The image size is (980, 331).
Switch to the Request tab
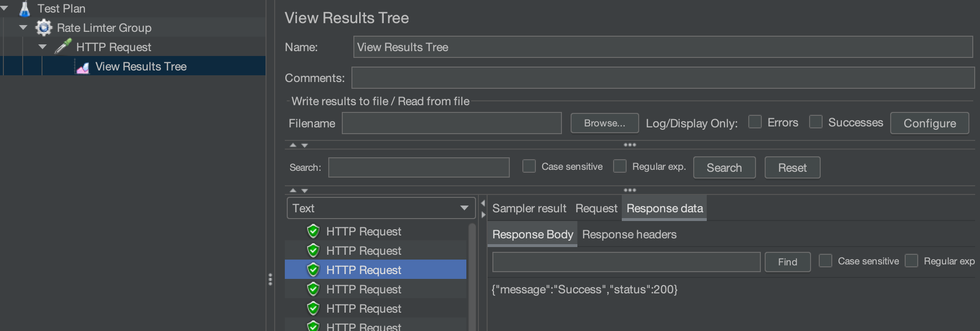596,208
